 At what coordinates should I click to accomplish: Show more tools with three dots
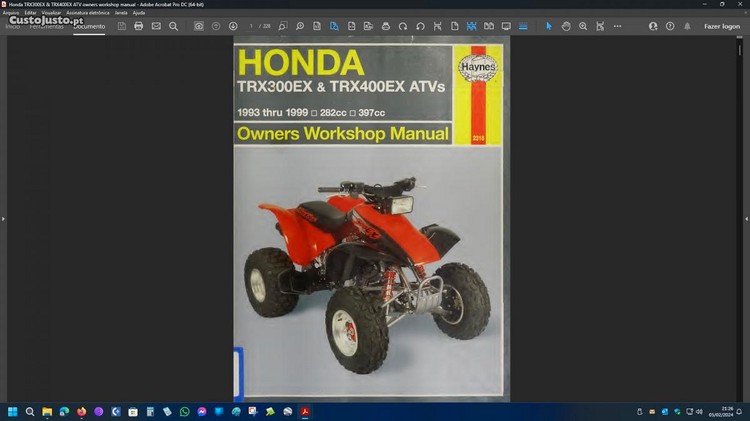[619, 26]
